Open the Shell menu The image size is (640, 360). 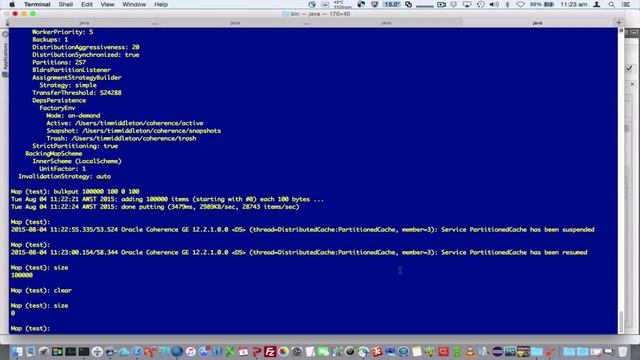pos(65,4)
